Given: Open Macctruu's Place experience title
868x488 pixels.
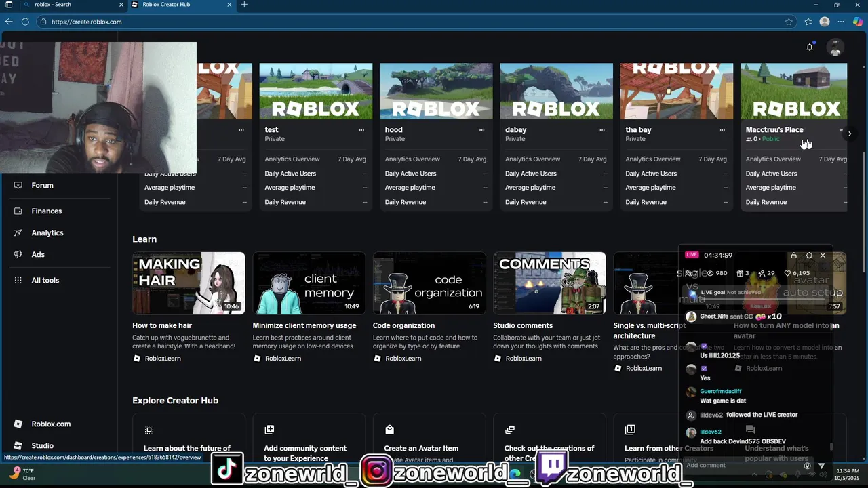Looking at the screenshot, I should (x=774, y=129).
